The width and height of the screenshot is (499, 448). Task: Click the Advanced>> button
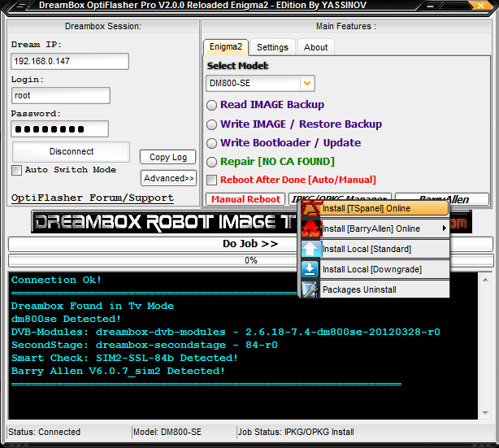tap(169, 178)
